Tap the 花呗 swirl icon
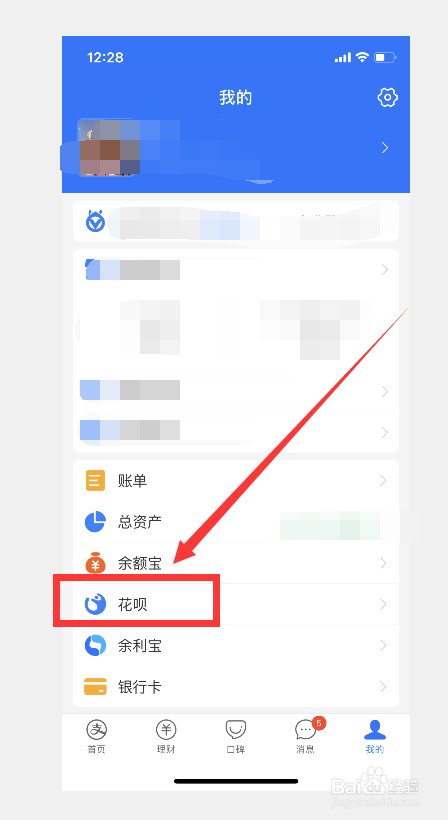Screen dimensions: 448x820 [95, 604]
